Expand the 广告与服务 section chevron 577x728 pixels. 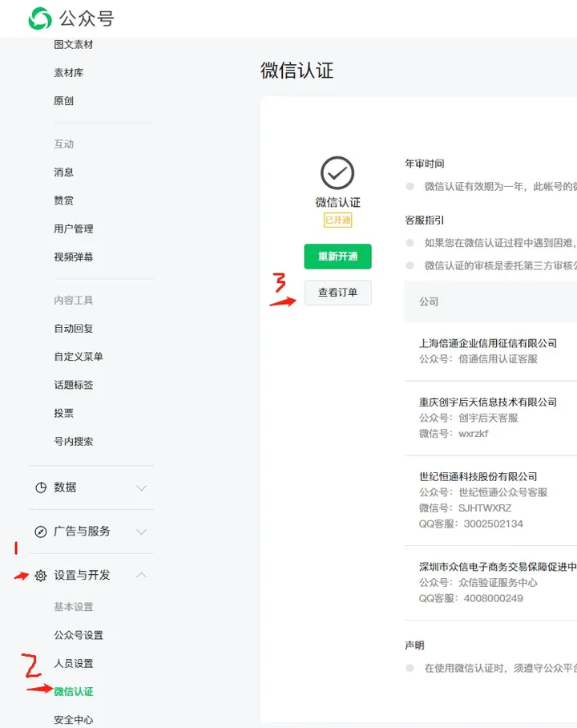142,532
